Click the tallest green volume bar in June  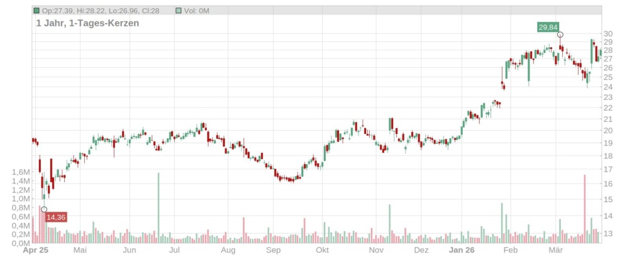(x=158, y=207)
